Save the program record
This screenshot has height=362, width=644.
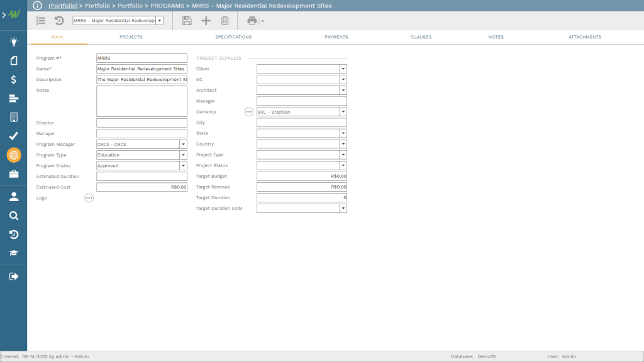pos(187,21)
